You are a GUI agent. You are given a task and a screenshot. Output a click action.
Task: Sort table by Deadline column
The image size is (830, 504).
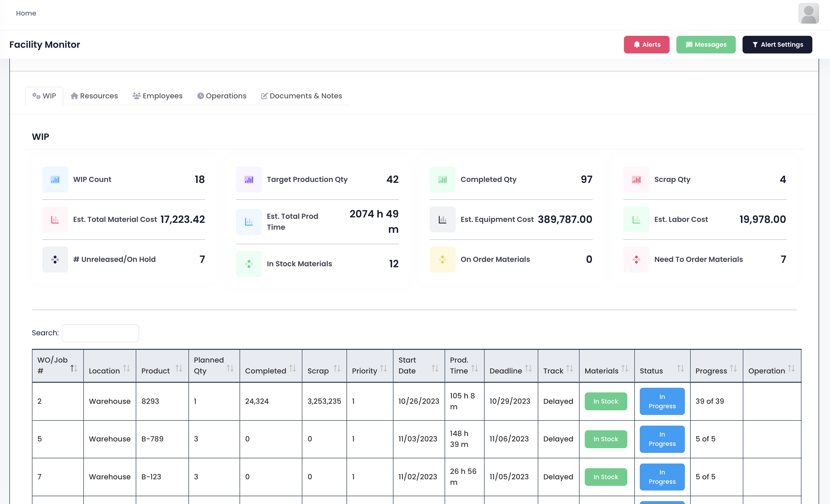(x=528, y=368)
